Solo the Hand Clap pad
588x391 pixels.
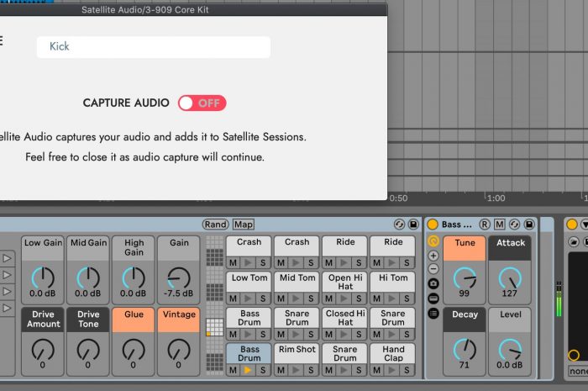407,370
